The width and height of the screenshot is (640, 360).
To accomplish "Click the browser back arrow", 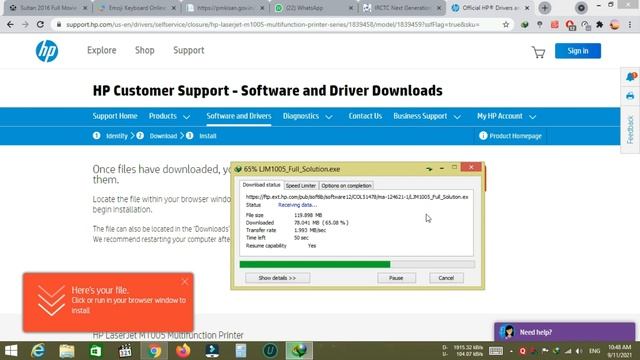I will click(x=10, y=24).
